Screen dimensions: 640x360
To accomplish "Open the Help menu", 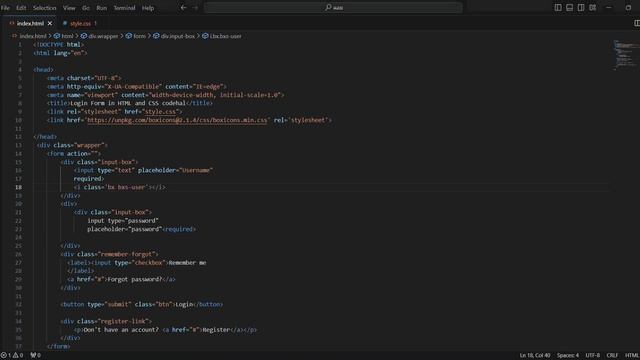I will [x=148, y=8].
